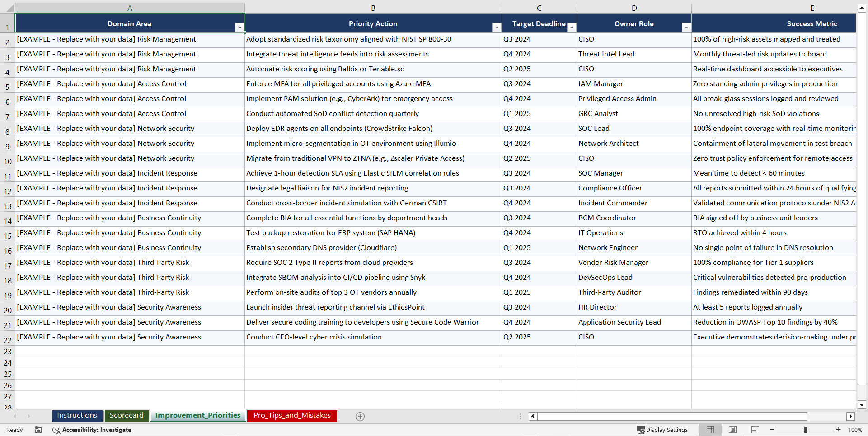The height and width of the screenshot is (436, 868).
Task: Select the column C header
Action: pos(539,8)
